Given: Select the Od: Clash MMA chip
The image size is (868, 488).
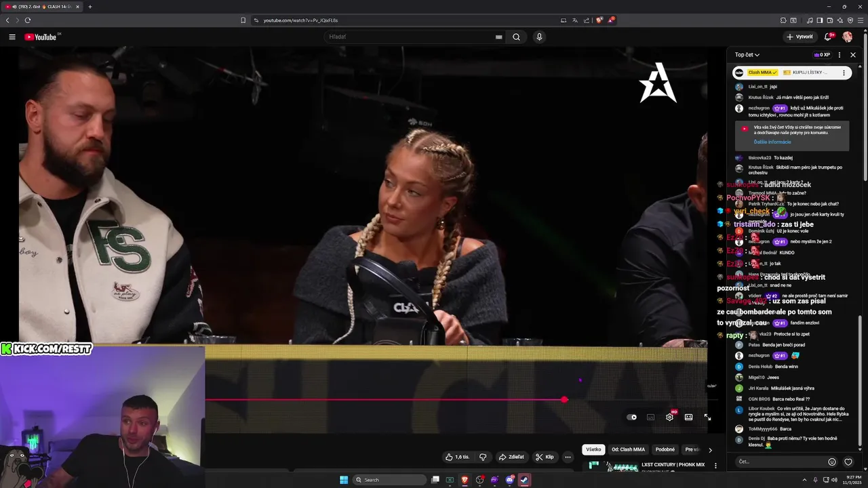Looking at the screenshot, I should [x=629, y=449].
